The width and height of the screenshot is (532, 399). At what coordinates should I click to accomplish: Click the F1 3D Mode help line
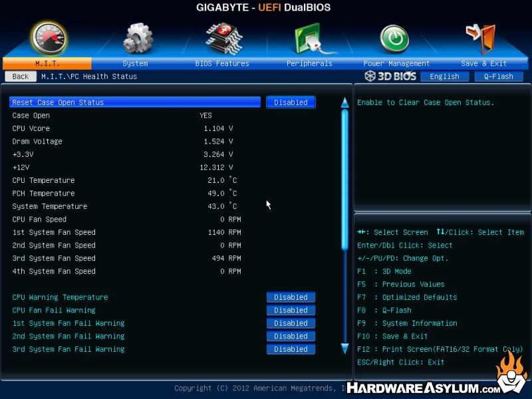(384, 271)
